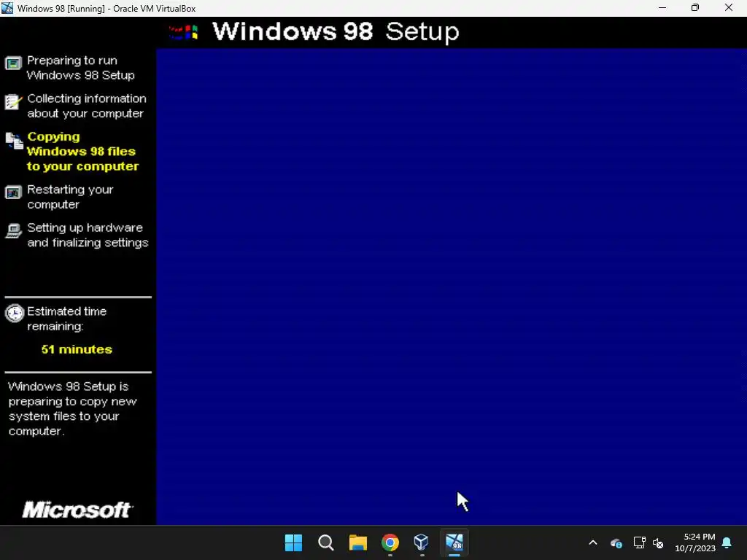
Task: Click the 'Windows 98 Setup' heading
Action: coord(336,31)
